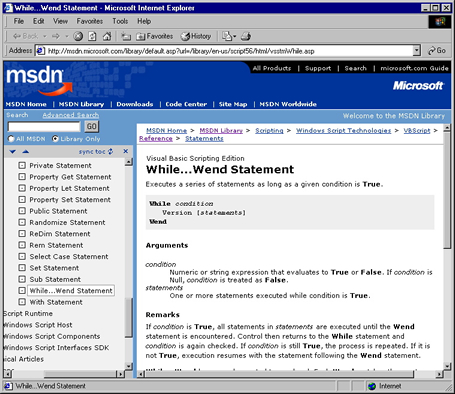The width and height of the screenshot is (455, 394).
Task: Click the content pane scroll down arrow
Action: click(x=447, y=366)
